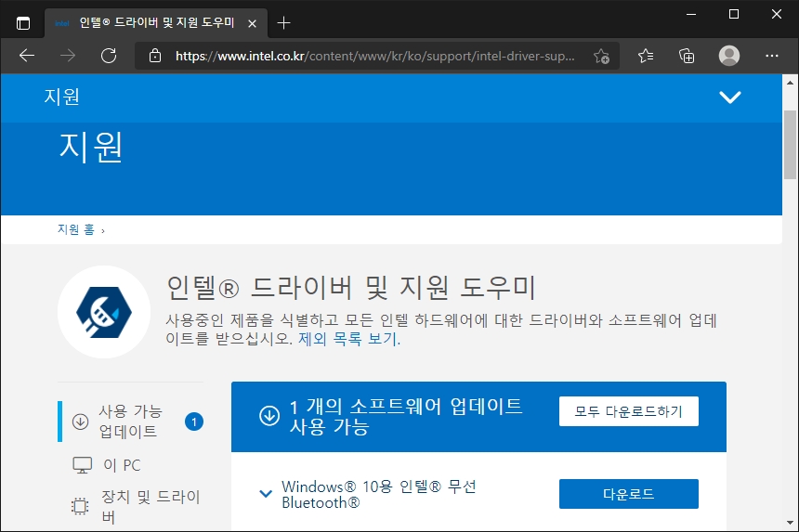The image size is (799, 532).
Task: Open the 제외 목록 보기 link
Action: click(x=349, y=339)
